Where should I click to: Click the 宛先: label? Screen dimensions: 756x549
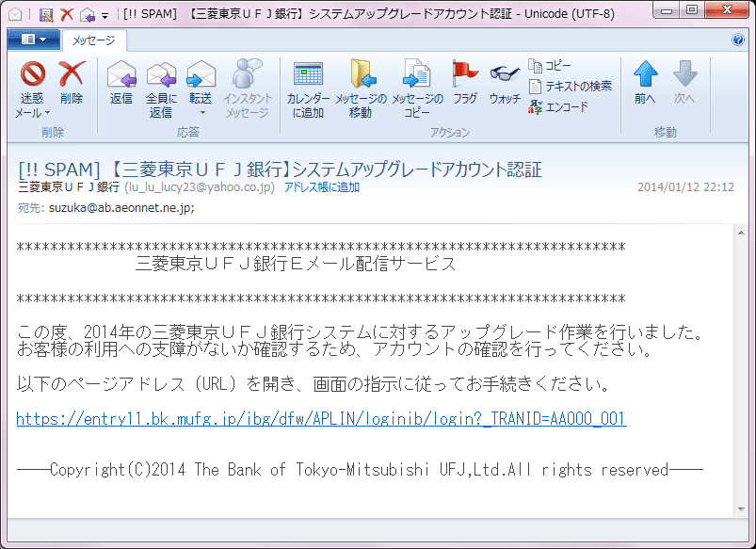click(x=31, y=208)
